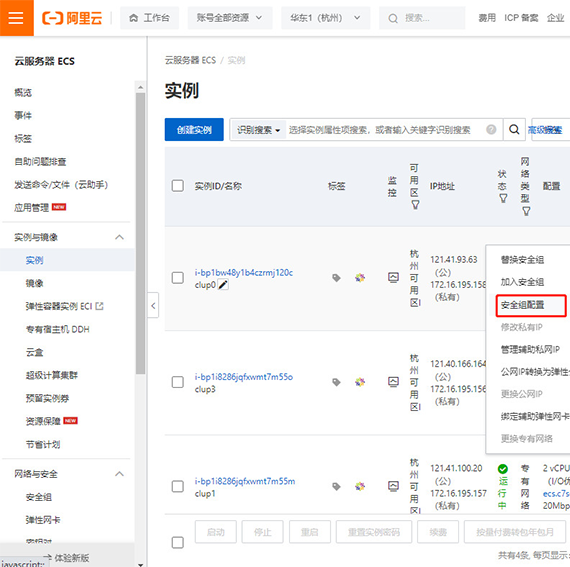Open instance i-bp1i8286jqfxwmt7m55o link

244,377
